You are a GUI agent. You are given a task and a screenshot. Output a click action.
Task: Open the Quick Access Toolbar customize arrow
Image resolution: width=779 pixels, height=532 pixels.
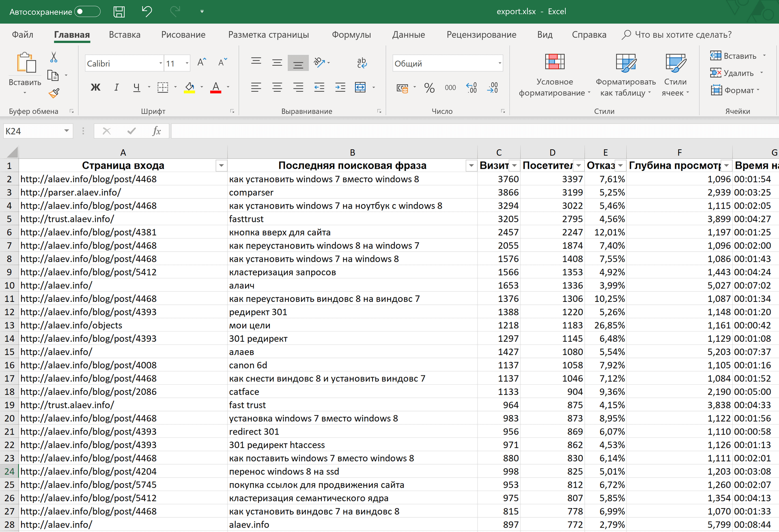click(x=202, y=11)
